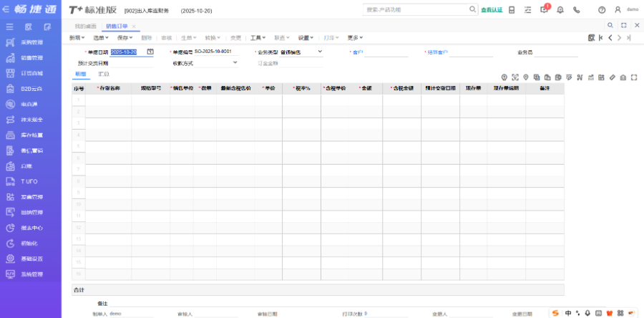Go to previous record arrow
This screenshot has width=644, height=318.
[610, 37]
